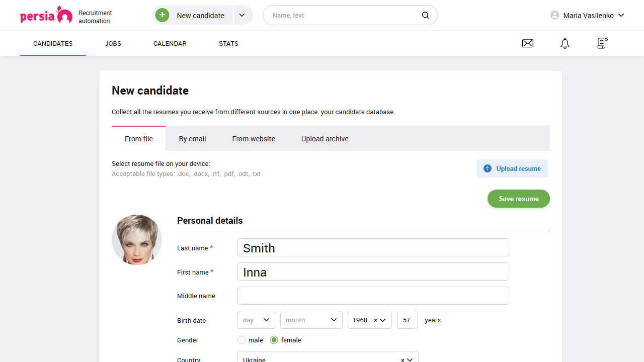The image size is (644, 362).
Task: Click the Save resume button
Action: (518, 199)
